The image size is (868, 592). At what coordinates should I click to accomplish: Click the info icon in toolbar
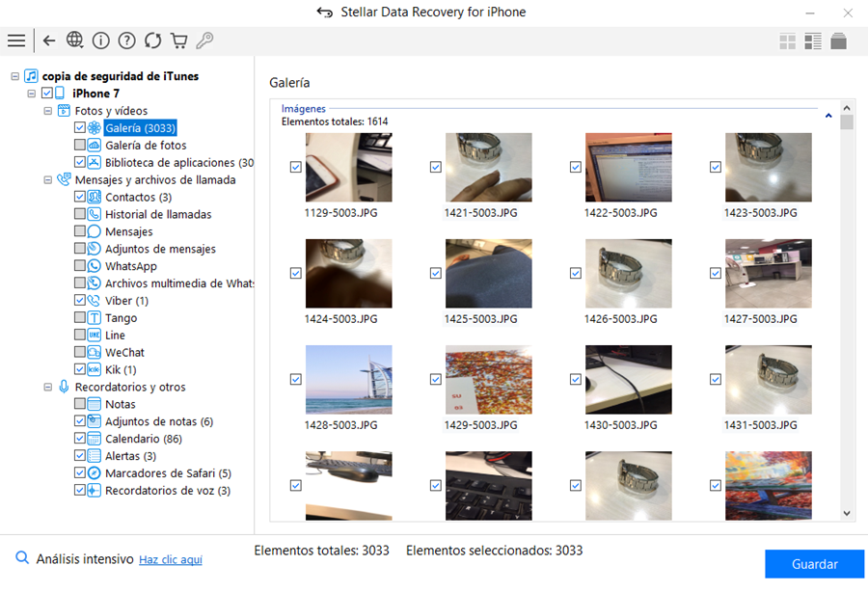101,40
